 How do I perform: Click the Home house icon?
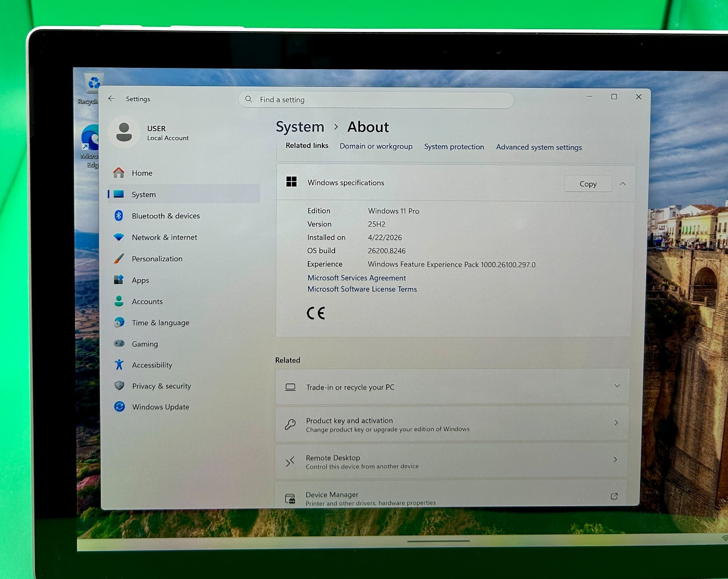click(x=119, y=173)
